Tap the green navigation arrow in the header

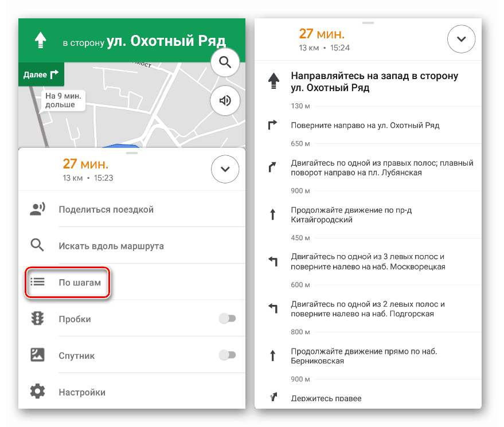(40, 38)
